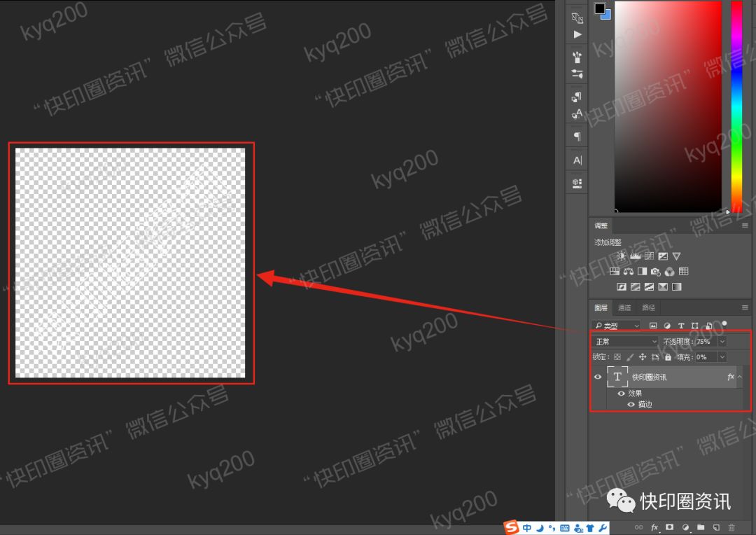Hide the 快印圈资讯 text layer
The height and width of the screenshot is (535, 756).
click(x=598, y=377)
